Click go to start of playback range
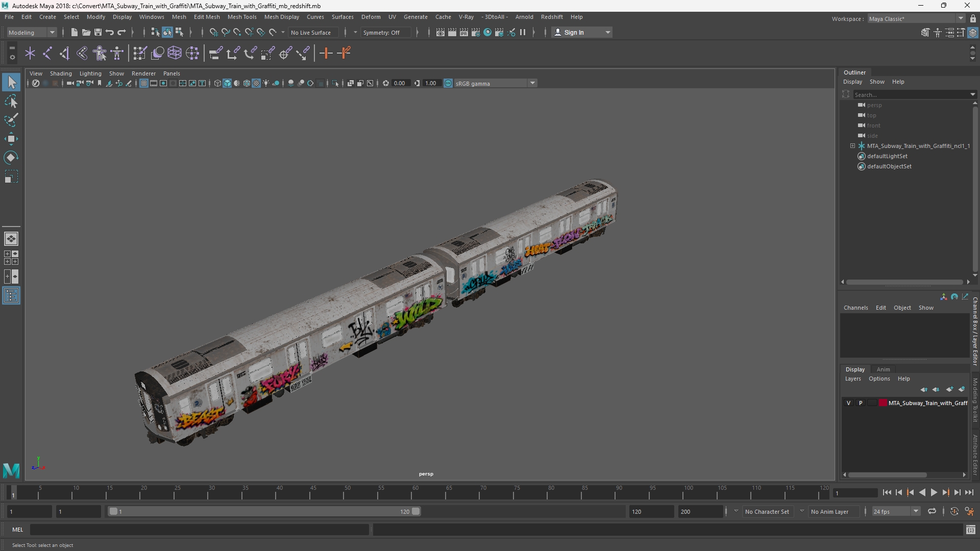This screenshot has width=980, height=551. (887, 492)
